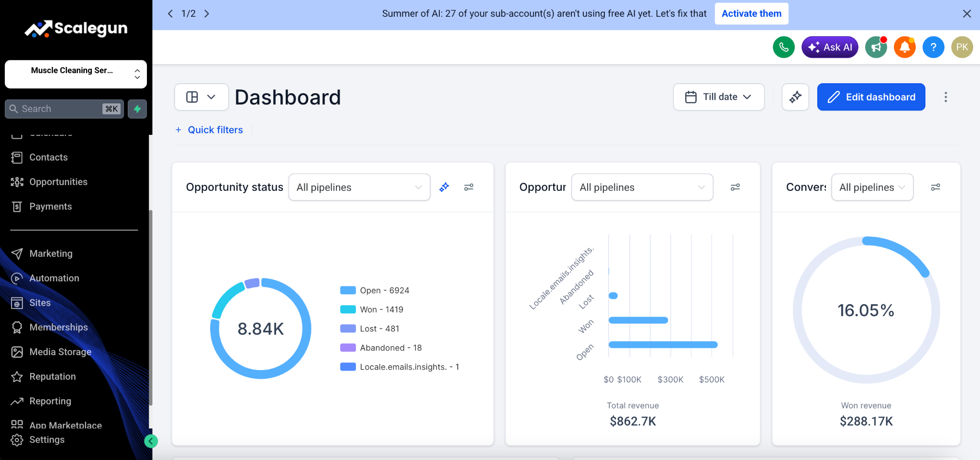Click the Edit dashboard button
The width and height of the screenshot is (980, 460).
click(x=871, y=97)
